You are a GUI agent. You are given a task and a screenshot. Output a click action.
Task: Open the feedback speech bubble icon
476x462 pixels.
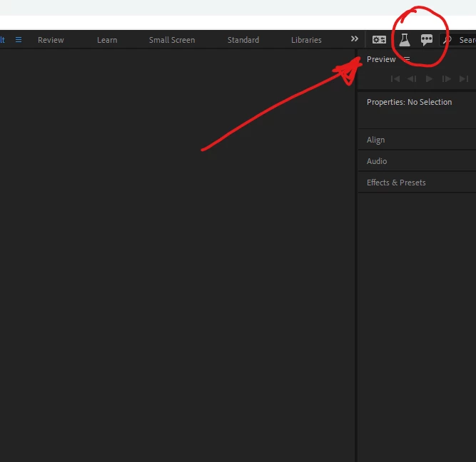click(x=427, y=40)
